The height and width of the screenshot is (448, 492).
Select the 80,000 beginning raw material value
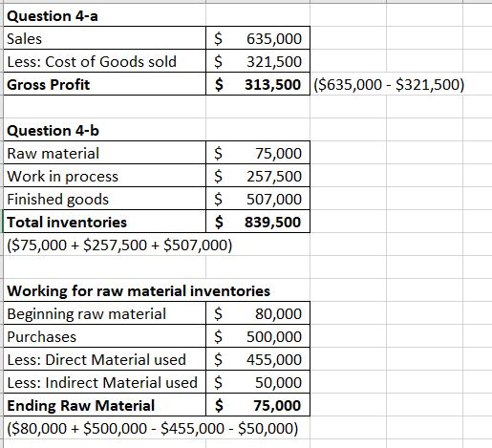coord(258,313)
